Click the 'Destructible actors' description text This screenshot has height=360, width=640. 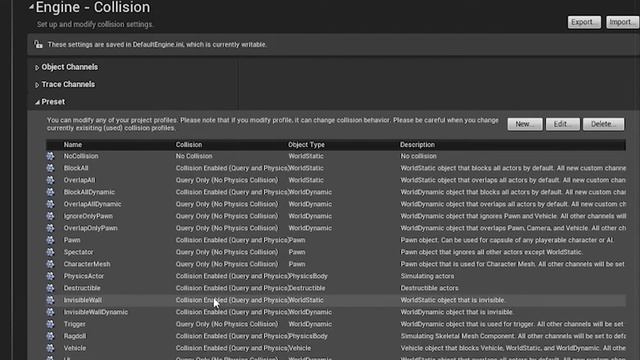click(x=429, y=288)
